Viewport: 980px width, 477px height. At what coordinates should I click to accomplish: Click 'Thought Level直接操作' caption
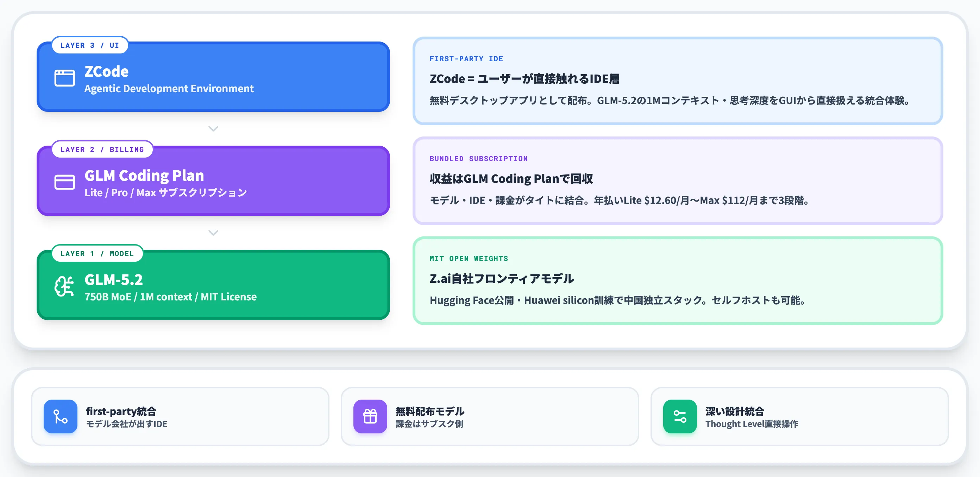[752, 424]
